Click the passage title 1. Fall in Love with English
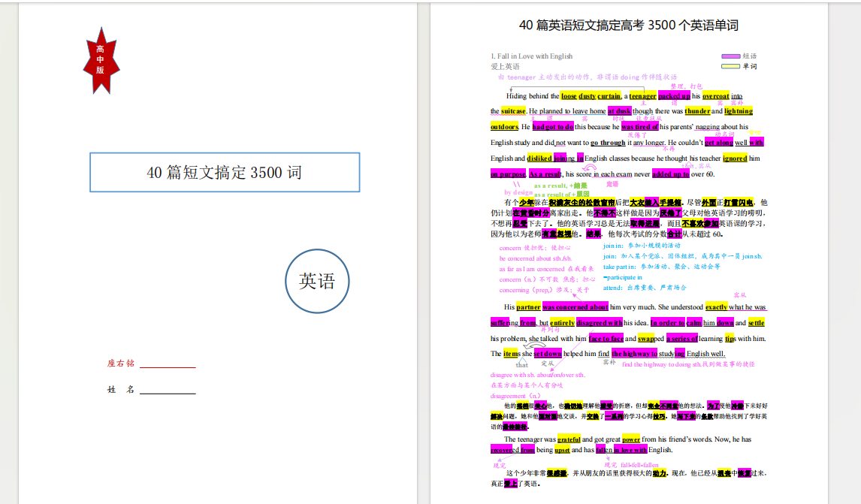The image size is (861, 504). tap(531, 56)
